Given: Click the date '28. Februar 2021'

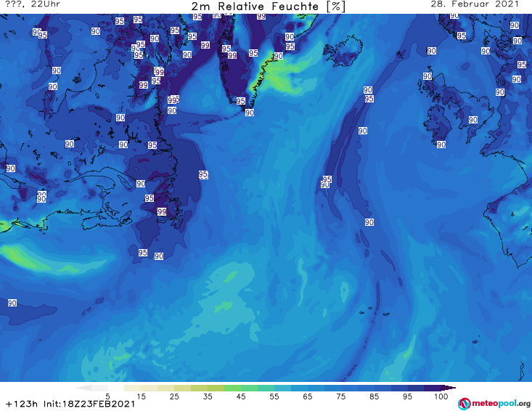Looking at the screenshot, I should [x=475, y=4].
